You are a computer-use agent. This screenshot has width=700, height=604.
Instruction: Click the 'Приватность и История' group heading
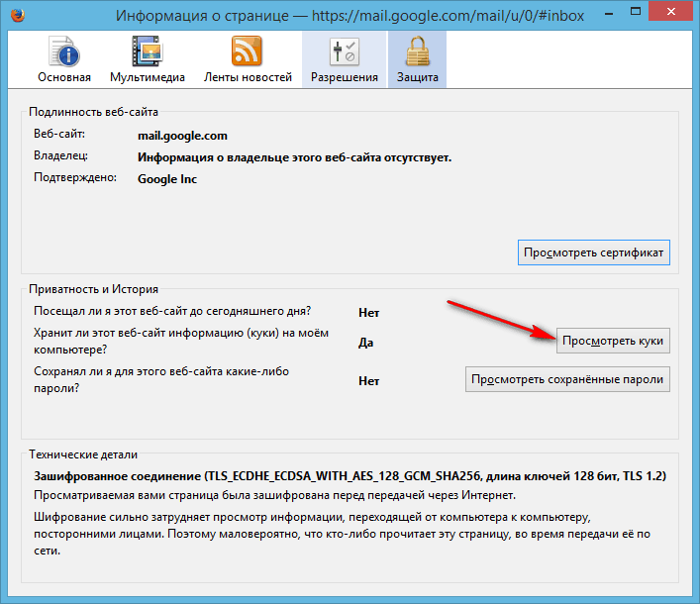pos(93,289)
